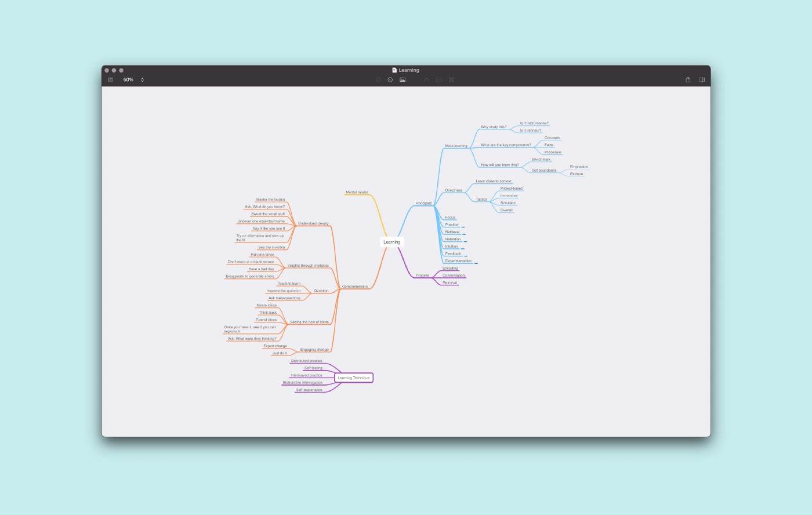Screen dimensions: 812x515
Task: Select the Learning Technique node
Action: pyautogui.click(x=354, y=378)
